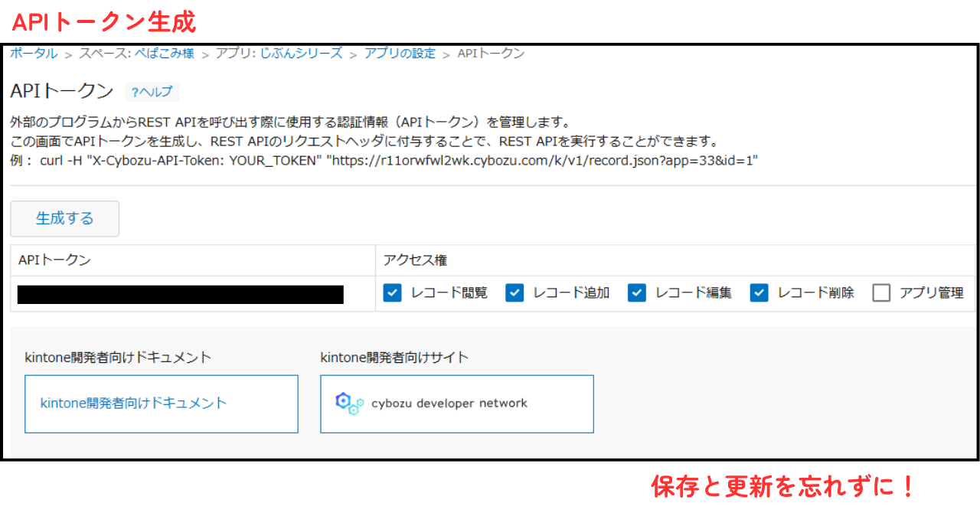Viewport: 980px width, 513px height.
Task: Click the kintone開発者向けドキュメント section label
Action: click(x=118, y=357)
